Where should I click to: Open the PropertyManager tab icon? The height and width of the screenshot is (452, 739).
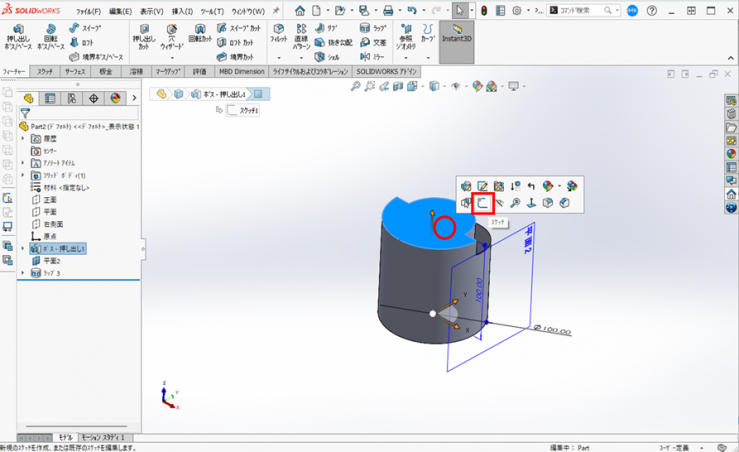(x=50, y=98)
